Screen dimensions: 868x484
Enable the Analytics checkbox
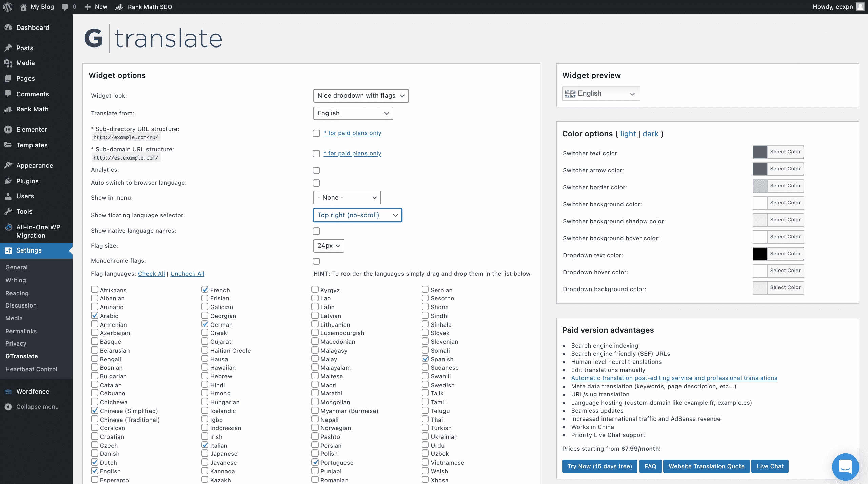coord(316,170)
